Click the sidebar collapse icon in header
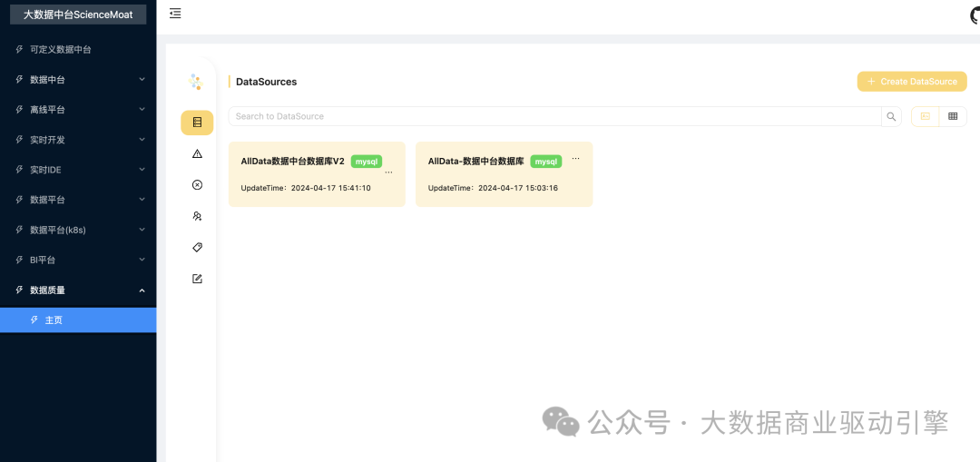Image resolution: width=980 pixels, height=462 pixels. click(175, 14)
